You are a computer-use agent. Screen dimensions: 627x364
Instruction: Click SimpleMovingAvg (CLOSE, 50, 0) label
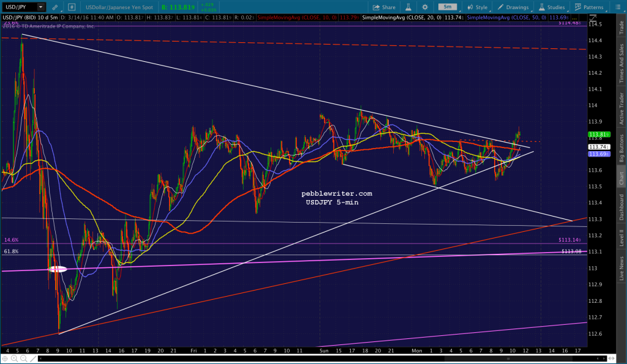click(x=506, y=18)
